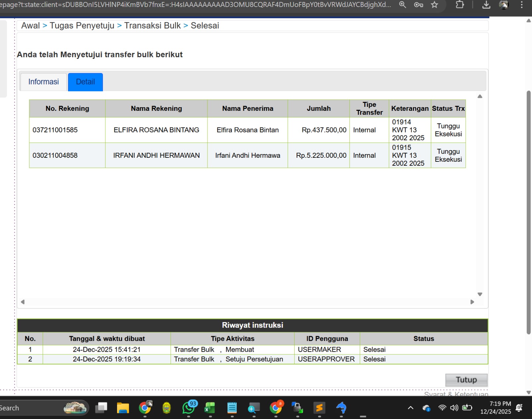Go to Tugas Penyetuju breadcrumb link
The width and height of the screenshot is (532, 419).
pos(82,26)
